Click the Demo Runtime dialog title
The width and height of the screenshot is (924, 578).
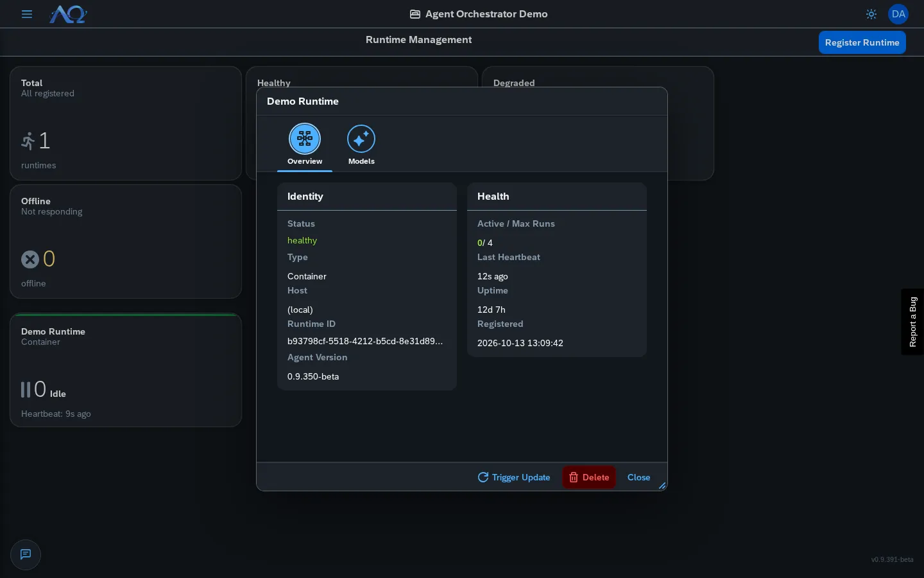[303, 101]
